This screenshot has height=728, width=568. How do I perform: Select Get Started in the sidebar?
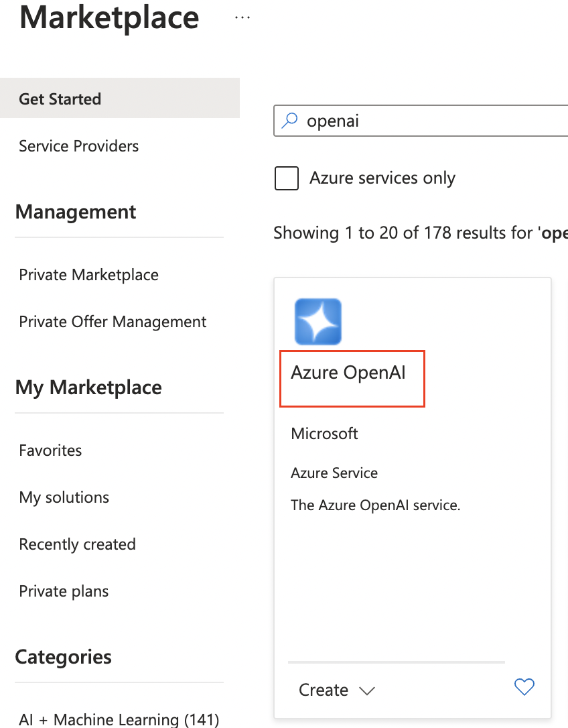pyautogui.click(x=120, y=99)
